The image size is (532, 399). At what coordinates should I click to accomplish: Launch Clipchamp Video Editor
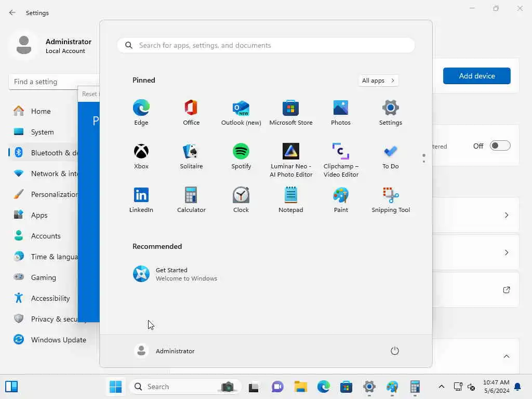(341, 161)
